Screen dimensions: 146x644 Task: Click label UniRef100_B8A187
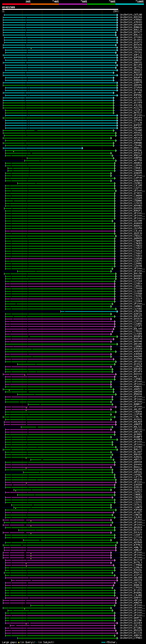[x=131, y=60]
